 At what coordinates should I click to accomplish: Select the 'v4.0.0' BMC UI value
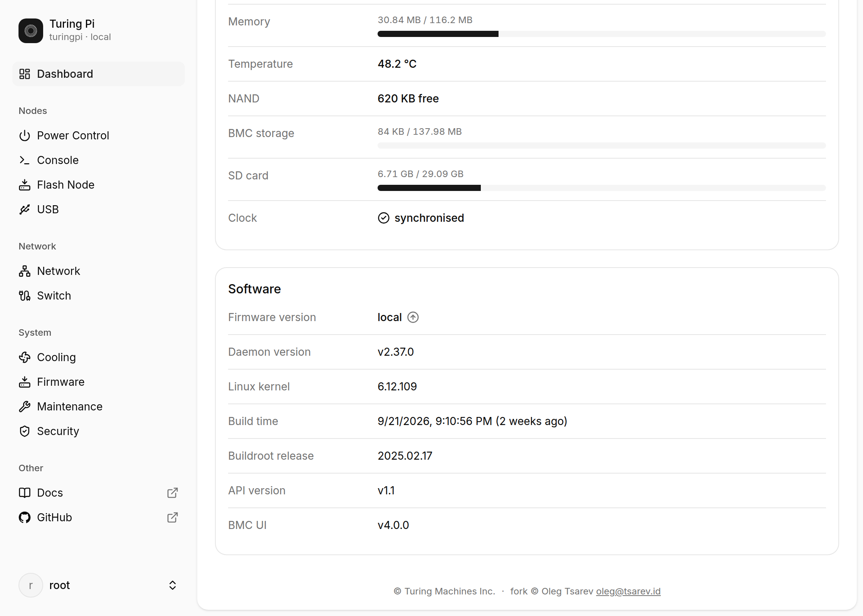[393, 525]
